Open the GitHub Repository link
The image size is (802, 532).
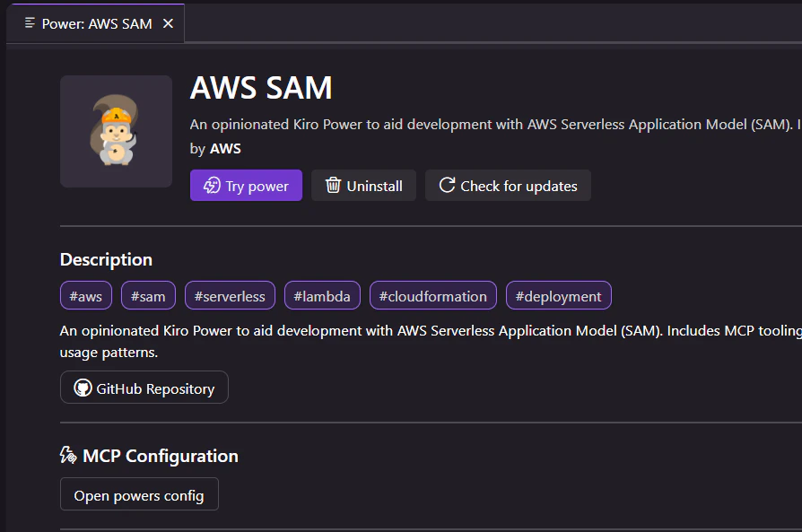(x=144, y=388)
